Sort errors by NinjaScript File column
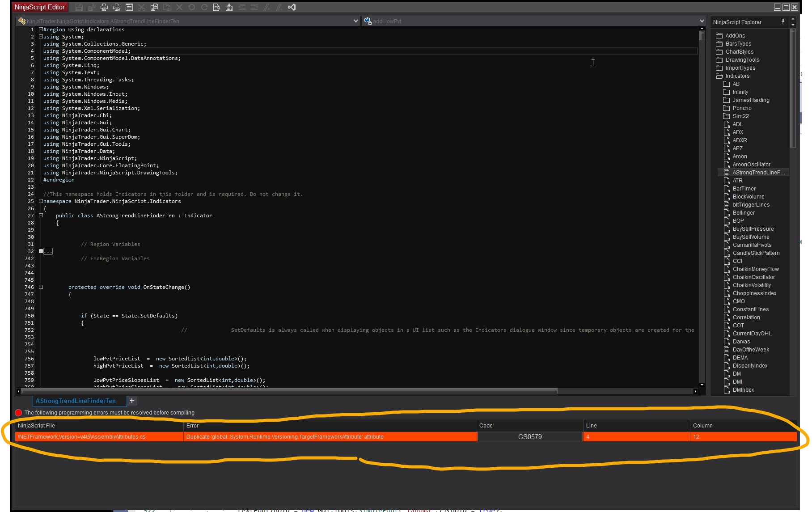The image size is (812, 512). pyautogui.click(x=99, y=426)
